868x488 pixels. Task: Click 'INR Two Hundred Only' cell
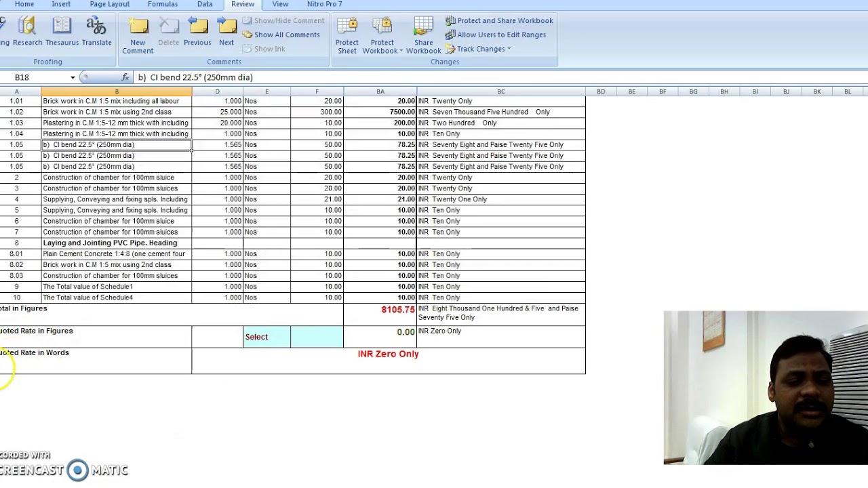[501, 123]
